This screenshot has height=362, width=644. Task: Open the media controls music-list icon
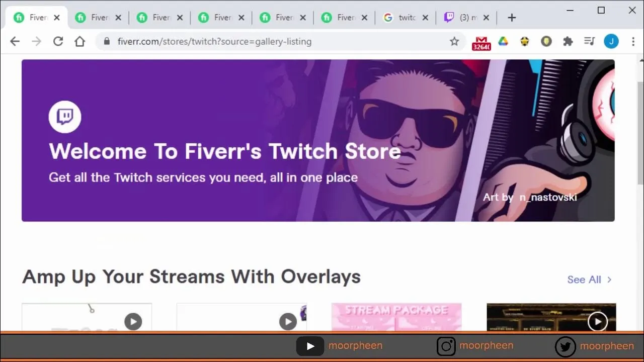(590, 42)
